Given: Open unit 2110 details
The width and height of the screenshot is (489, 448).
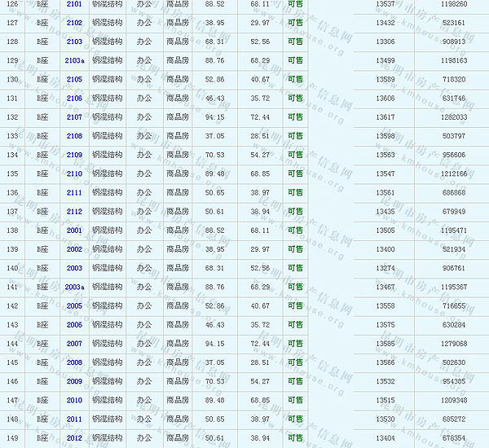Looking at the screenshot, I should [74, 173].
